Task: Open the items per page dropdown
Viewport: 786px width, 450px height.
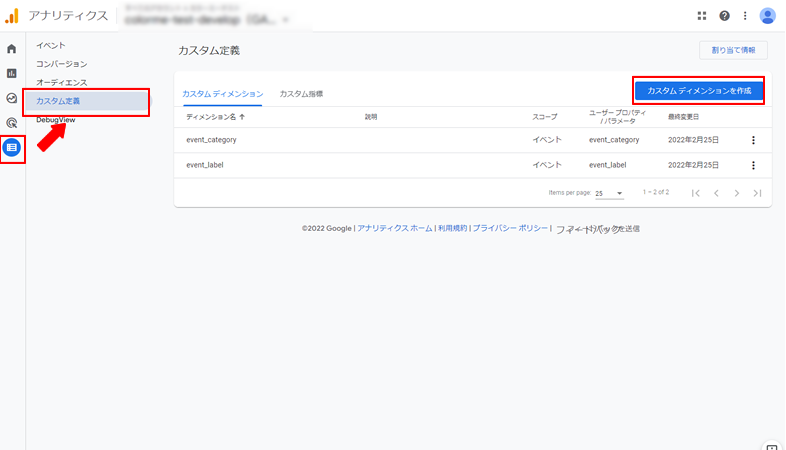Action: (x=610, y=193)
